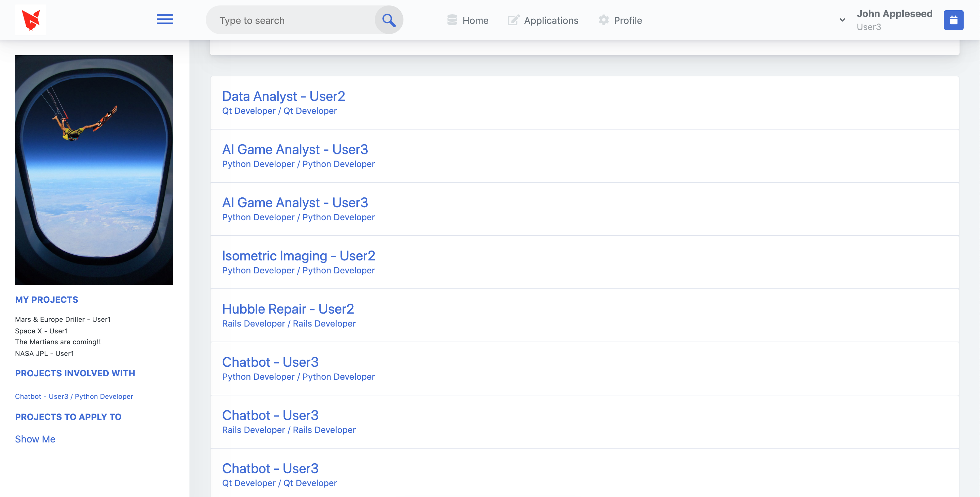The height and width of the screenshot is (497, 980).
Task: Click the Profile gear icon
Action: [x=603, y=20]
